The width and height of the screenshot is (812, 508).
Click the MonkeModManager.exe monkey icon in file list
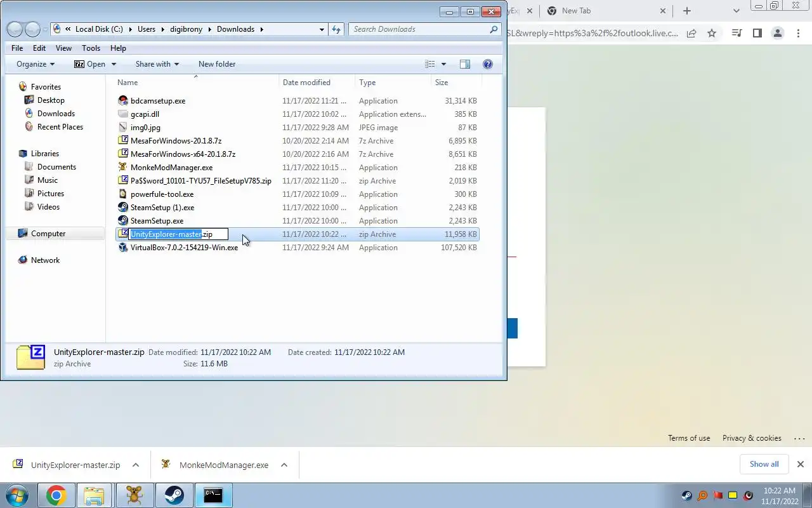click(x=123, y=168)
